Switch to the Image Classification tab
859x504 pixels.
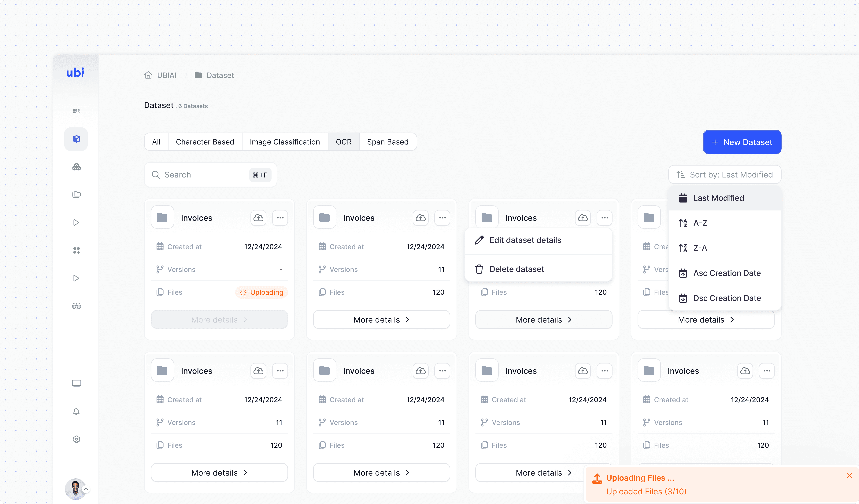285,142
